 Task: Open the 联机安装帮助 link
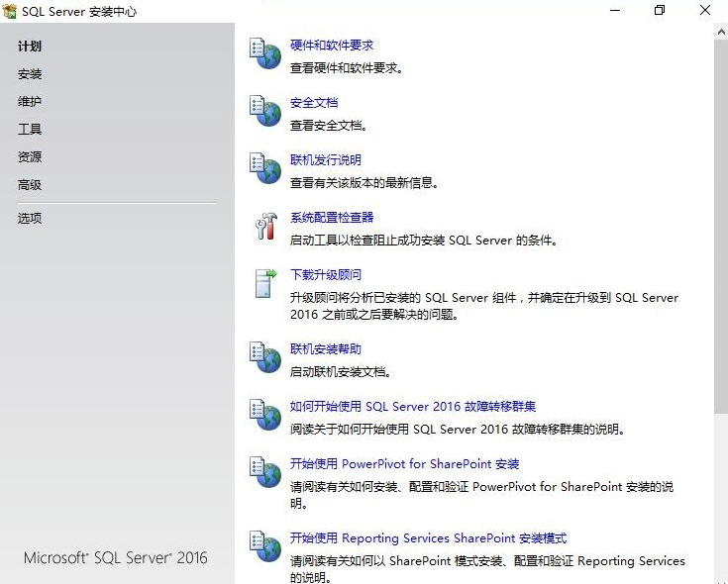326,348
